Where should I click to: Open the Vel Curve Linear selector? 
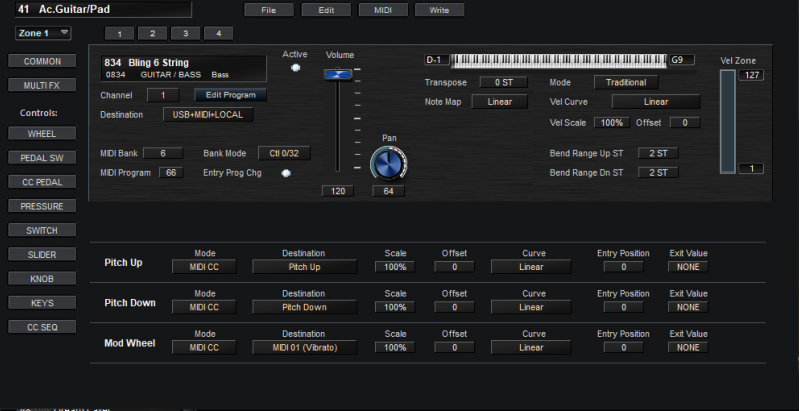point(655,102)
